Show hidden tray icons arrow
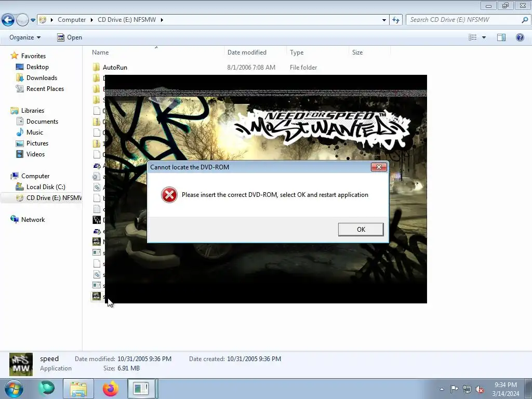This screenshot has height=399, width=532. pyautogui.click(x=442, y=389)
